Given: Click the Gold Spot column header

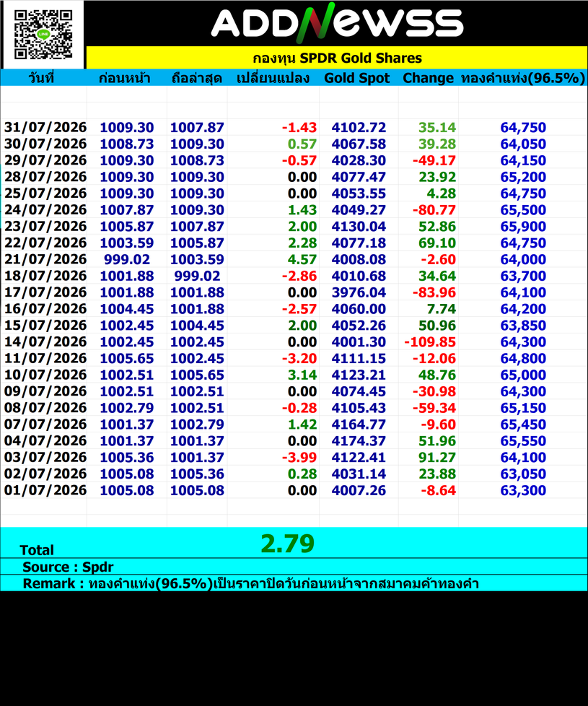Looking at the screenshot, I should (x=356, y=78).
